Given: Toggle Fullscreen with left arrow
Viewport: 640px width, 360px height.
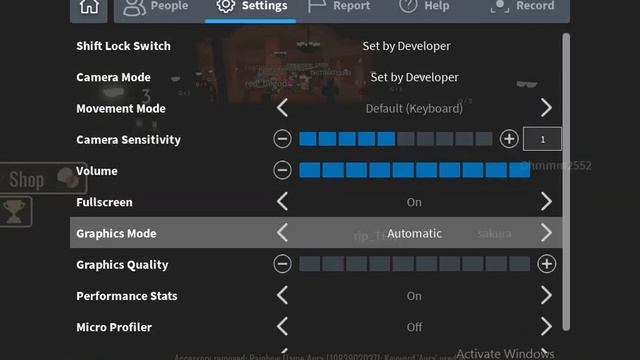Looking at the screenshot, I should tap(282, 202).
